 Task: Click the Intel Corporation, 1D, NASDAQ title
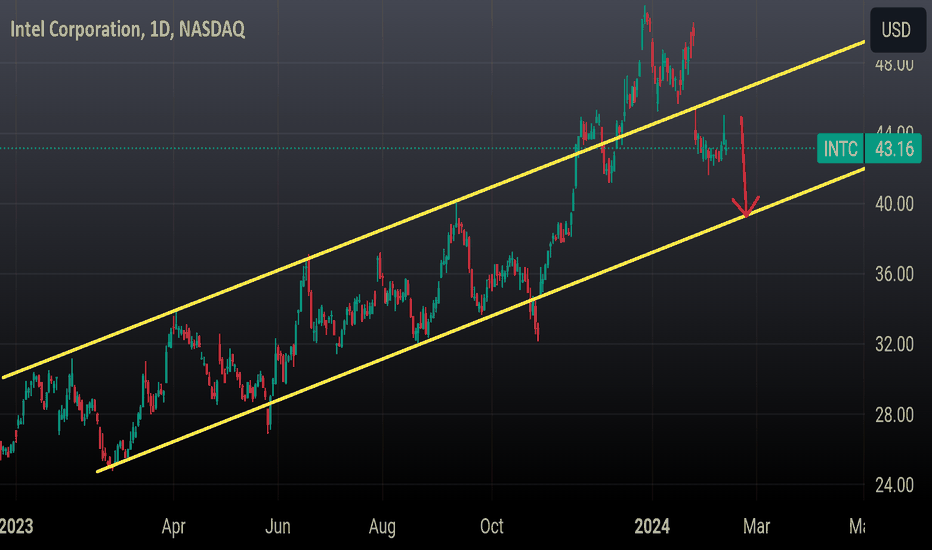128,29
